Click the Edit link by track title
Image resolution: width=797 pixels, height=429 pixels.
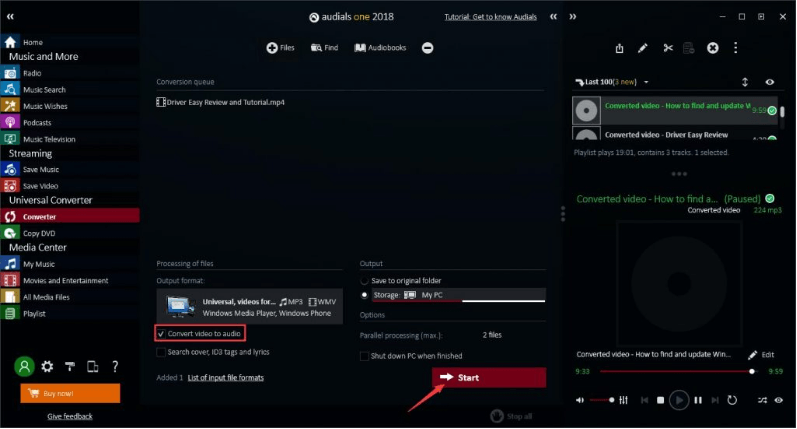point(761,355)
